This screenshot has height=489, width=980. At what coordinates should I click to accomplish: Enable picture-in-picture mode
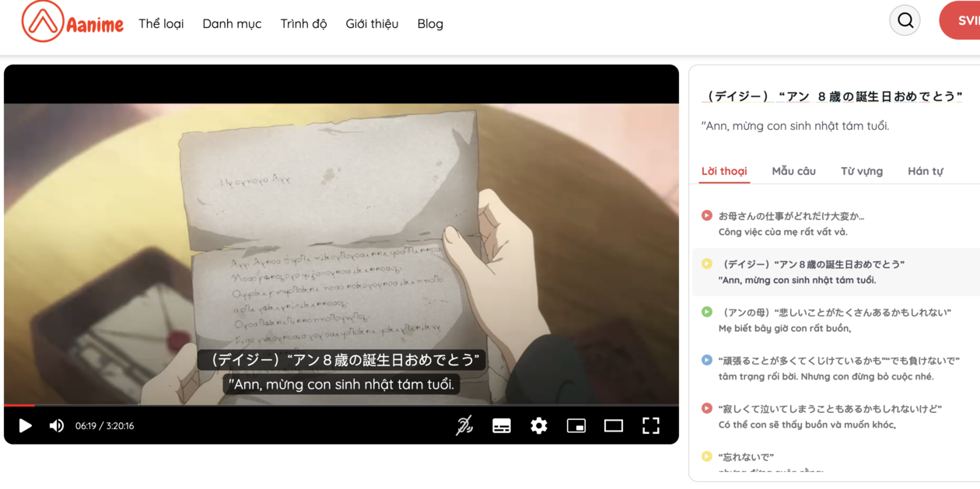click(x=576, y=425)
